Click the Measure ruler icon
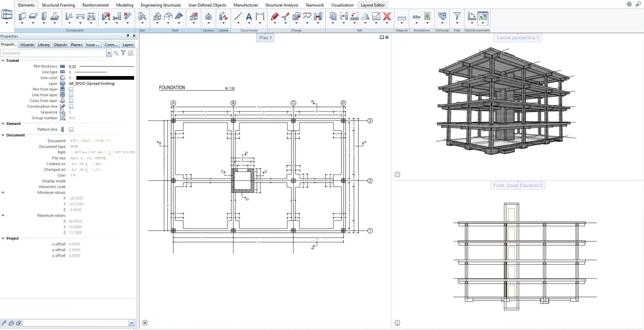644x330 pixels. point(402,18)
